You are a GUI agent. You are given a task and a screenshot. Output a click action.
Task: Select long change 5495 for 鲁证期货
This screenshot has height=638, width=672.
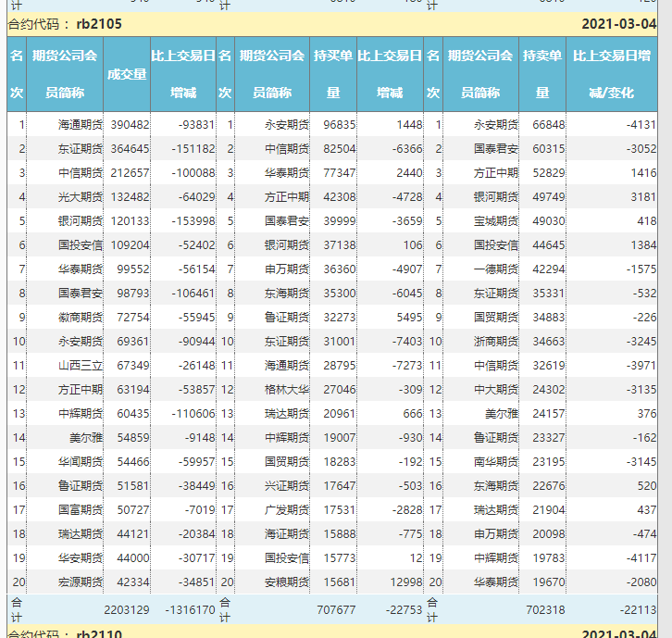pyautogui.click(x=409, y=318)
